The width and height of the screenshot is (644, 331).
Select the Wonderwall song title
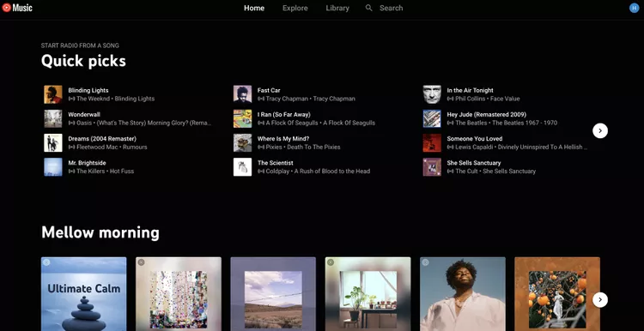(84, 114)
